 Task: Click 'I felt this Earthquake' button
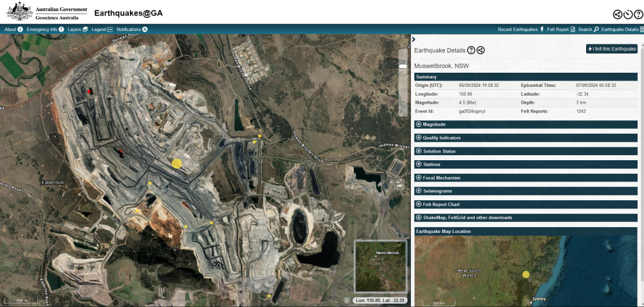(611, 49)
